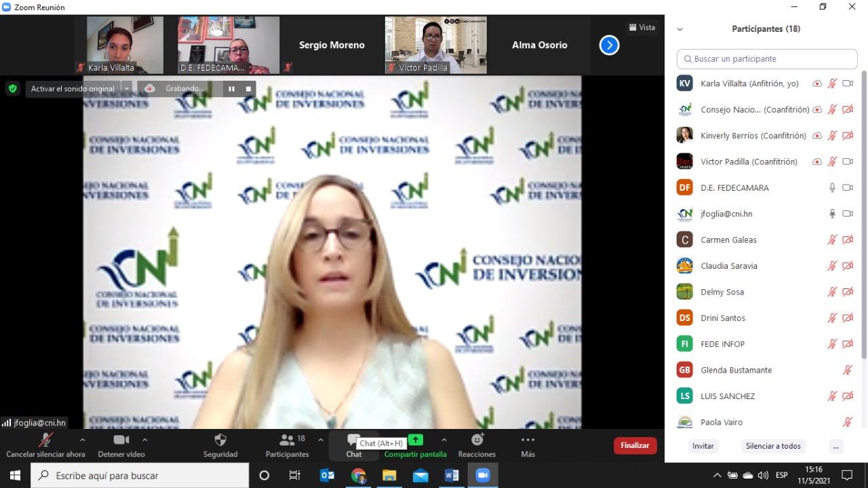Toggle Karla Villalta camera icon
Screen dimensions: 868x488
[x=848, y=83]
